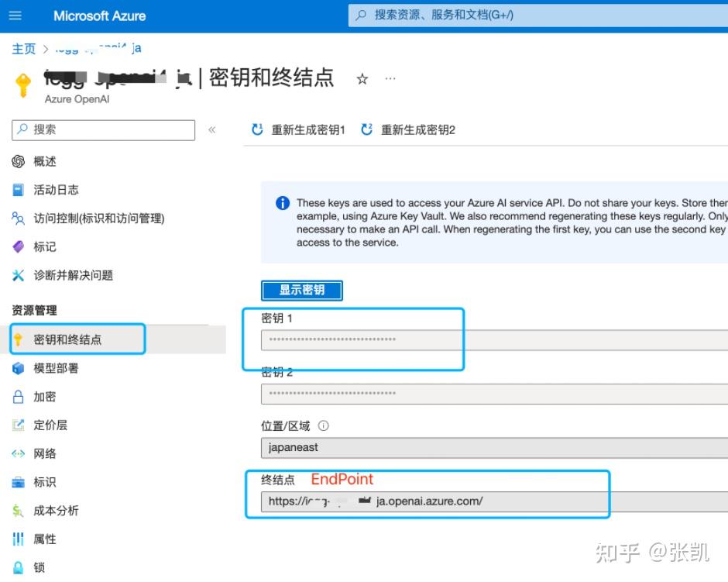
Task: Navigate to 主页 via the breadcrumb
Action: [x=23, y=48]
